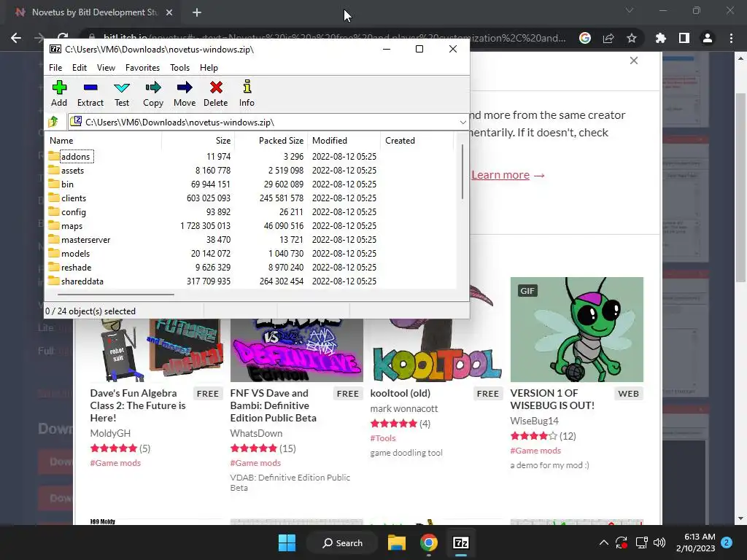The image size is (747, 560).
Task: Select the Copy toolbar icon
Action: point(153,93)
